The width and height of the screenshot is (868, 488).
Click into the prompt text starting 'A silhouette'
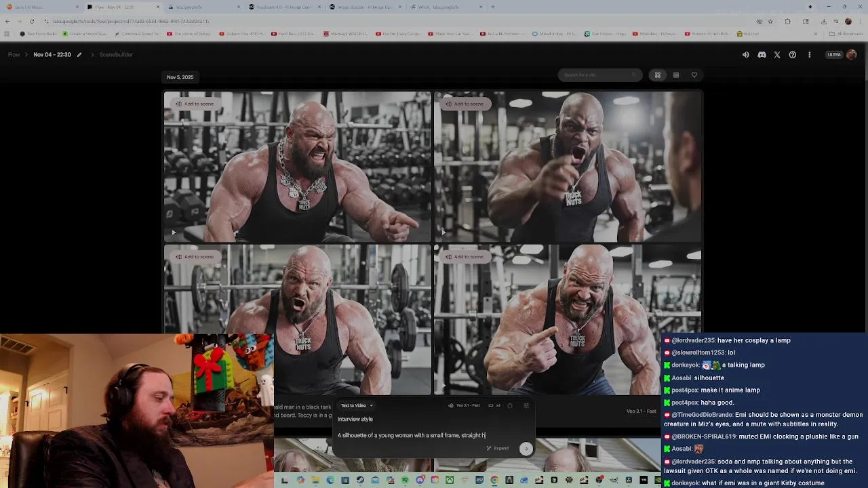411,435
